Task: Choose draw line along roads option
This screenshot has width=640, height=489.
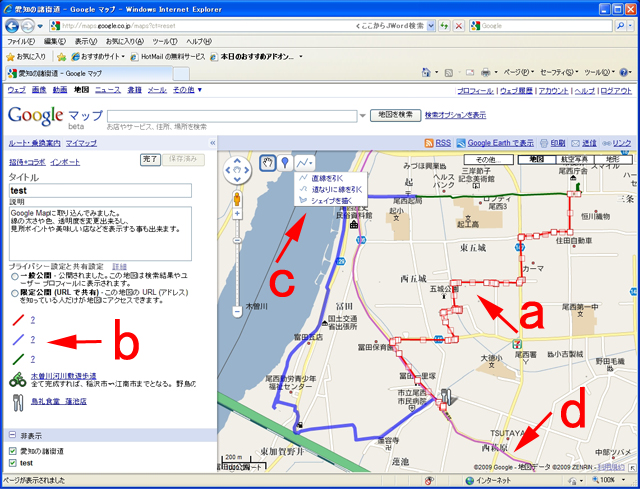Action: click(331, 189)
